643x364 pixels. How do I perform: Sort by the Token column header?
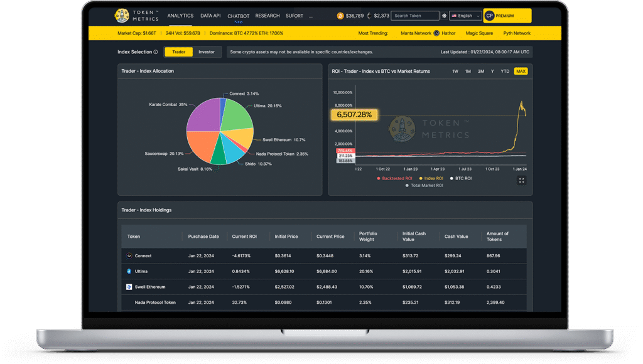(x=134, y=237)
